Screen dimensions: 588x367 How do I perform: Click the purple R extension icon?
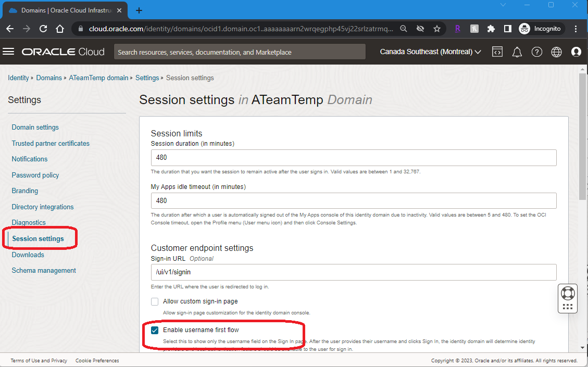point(457,29)
